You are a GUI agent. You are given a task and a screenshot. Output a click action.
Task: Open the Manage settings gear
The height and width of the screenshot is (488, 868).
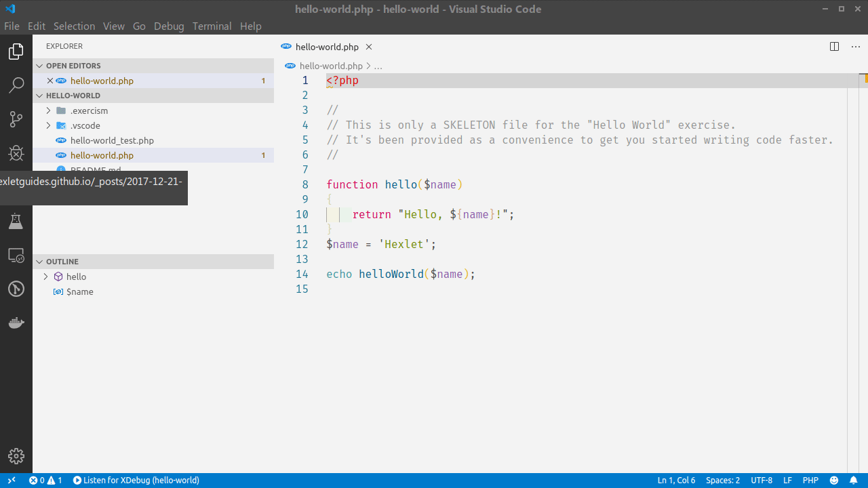(16, 456)
